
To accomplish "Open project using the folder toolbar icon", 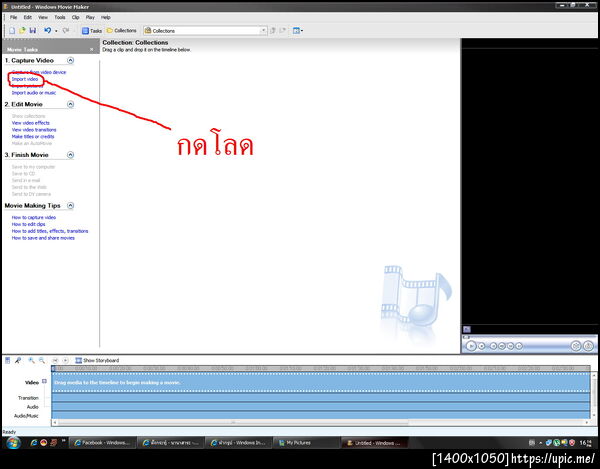I will (x=22, y=31).
